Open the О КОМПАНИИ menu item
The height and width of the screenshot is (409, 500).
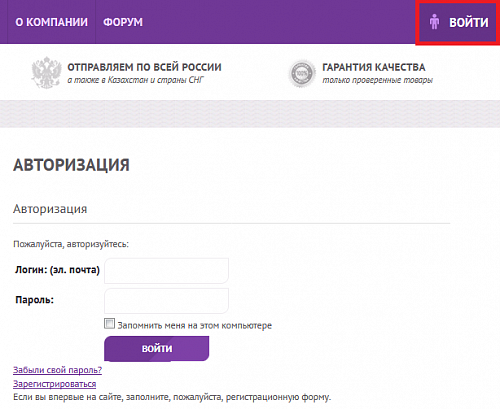point(52,22)
